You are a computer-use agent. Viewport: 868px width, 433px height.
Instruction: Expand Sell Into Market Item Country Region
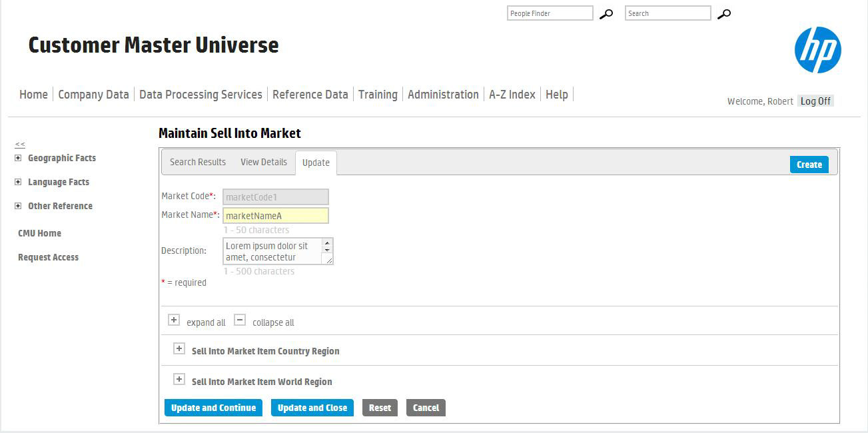[x=179, y=348]
